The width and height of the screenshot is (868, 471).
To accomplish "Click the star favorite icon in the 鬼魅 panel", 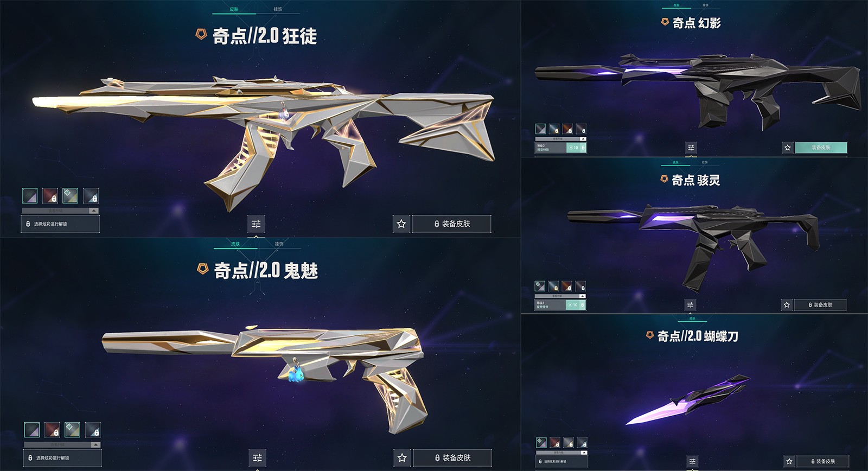I will point(402,457).
